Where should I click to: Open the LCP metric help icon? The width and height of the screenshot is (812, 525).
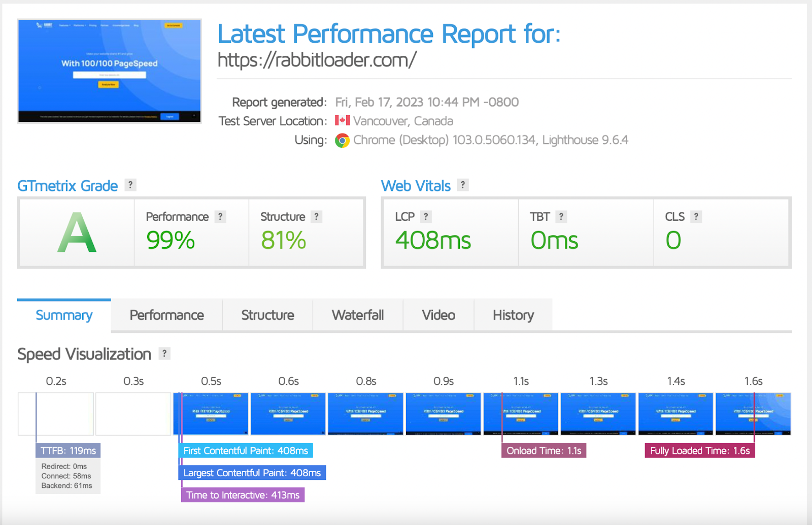(425, 216)
